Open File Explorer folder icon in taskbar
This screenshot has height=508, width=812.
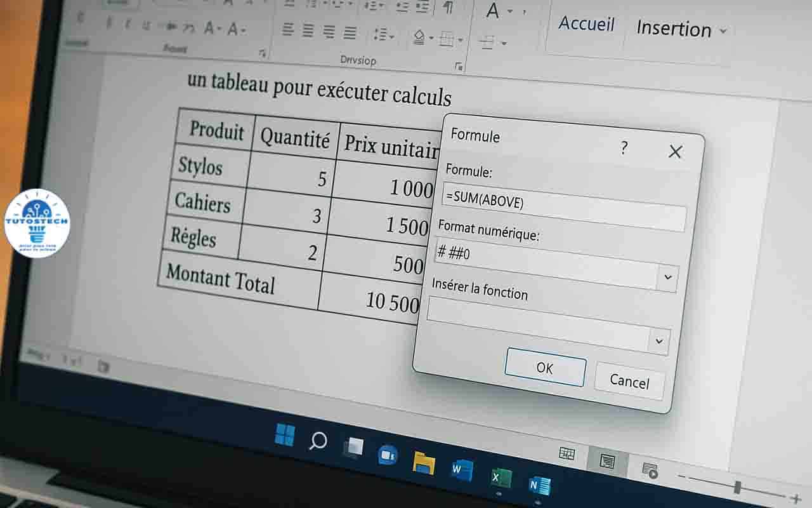pyautogui.click(x=423, y=462)
